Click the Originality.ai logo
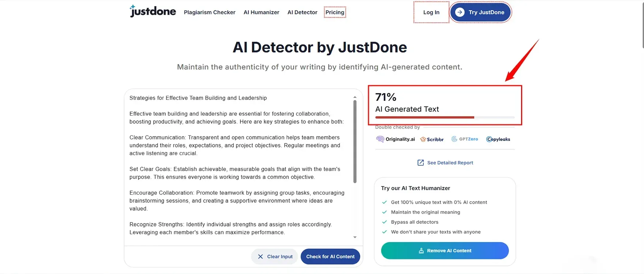This screenshot has height=274, width=644. coord(396,139)
